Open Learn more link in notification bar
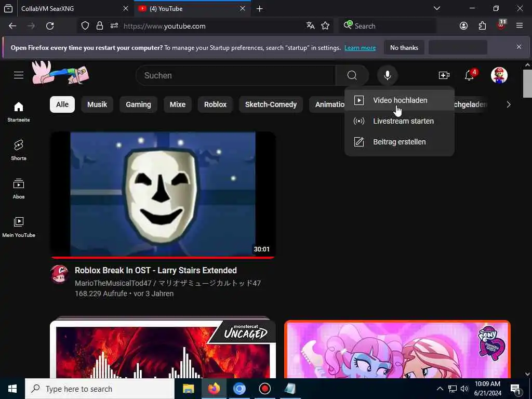 point(360,48)
